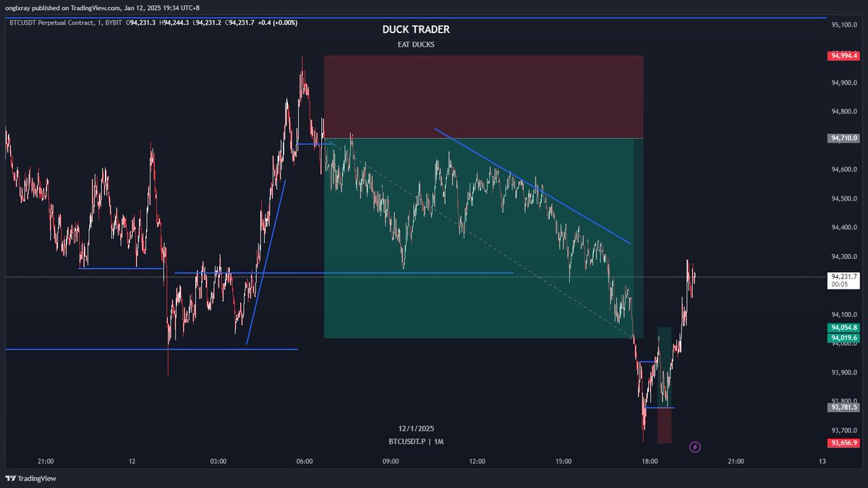The width and height of the screenshot is (868, 488).
Task: Click the date label 13 on time axis
Action: [x=822, y=461]
